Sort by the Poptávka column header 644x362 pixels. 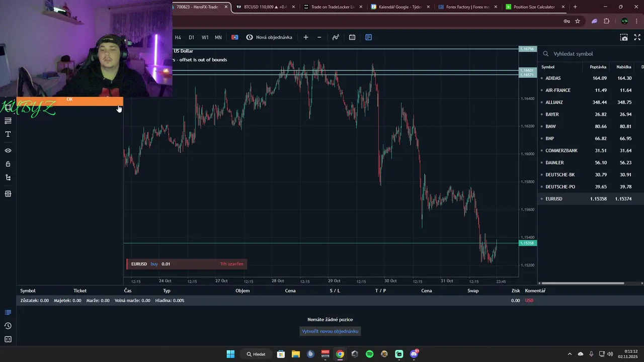[598, 67]
